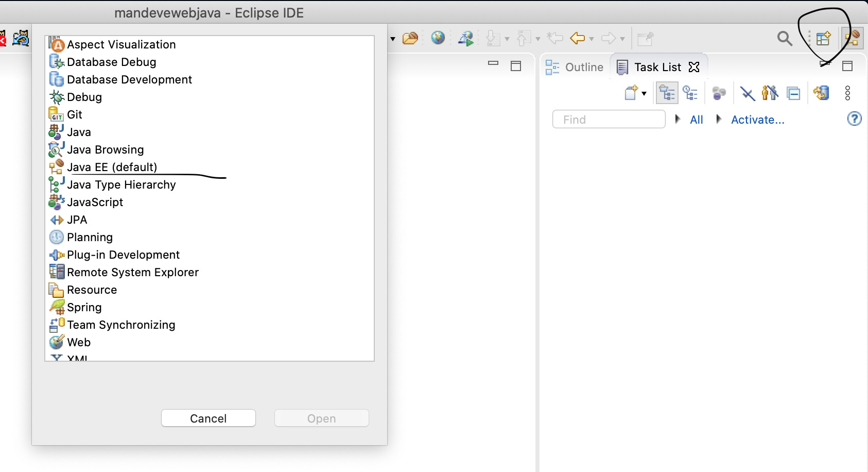Open the Task List view menu dots
This screenshot has height=472, width=868.
(x=848, y=93)
